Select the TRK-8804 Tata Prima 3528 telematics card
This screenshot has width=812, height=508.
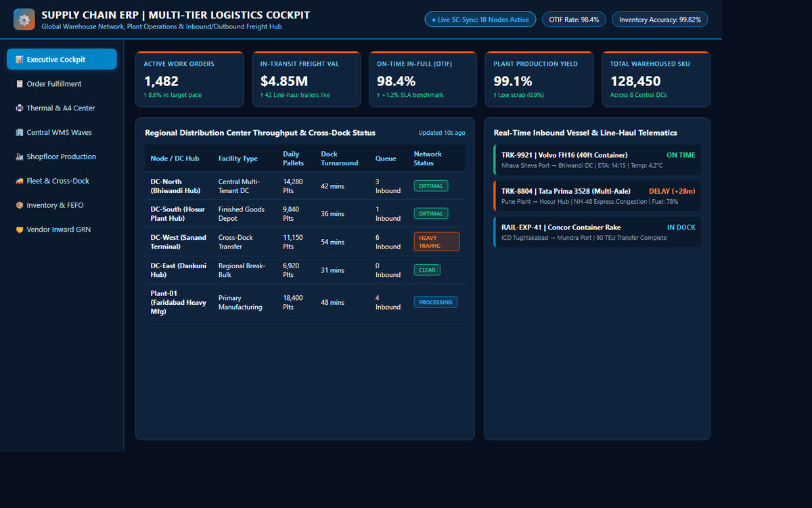[x=597, y=196]
